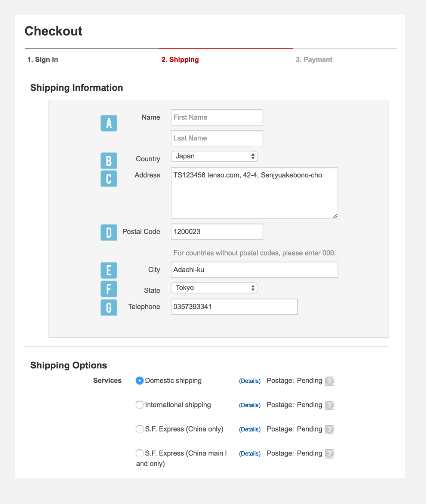426x504 pixels.
Task: Open Details link for Domestic shipping
Action: 250,381
